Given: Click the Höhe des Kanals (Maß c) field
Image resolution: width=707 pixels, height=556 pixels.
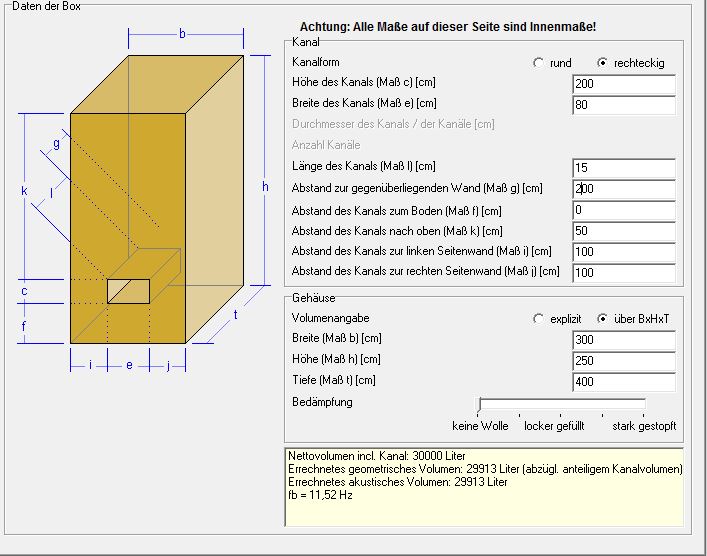Looking at the screenshot, I should [624, 84].
